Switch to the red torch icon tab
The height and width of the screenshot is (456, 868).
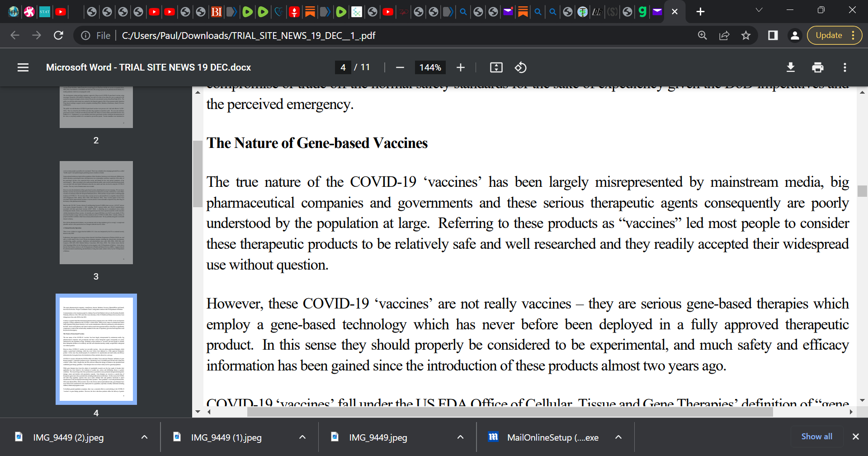coord(294,12)
